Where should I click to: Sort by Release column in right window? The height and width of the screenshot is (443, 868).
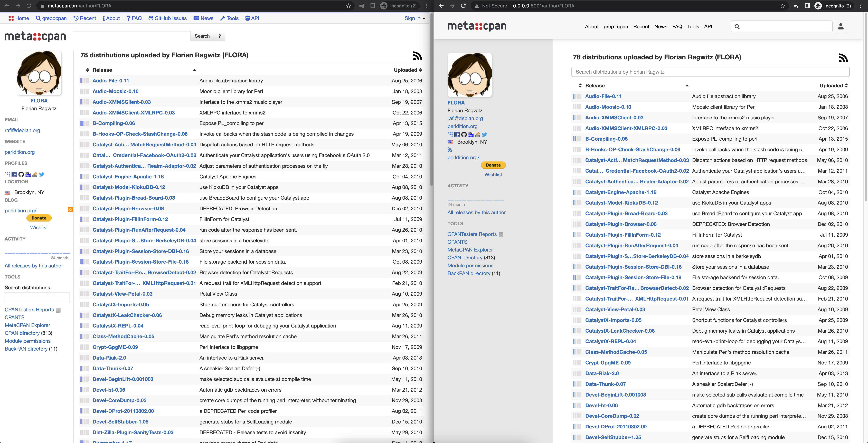(595, 86)
